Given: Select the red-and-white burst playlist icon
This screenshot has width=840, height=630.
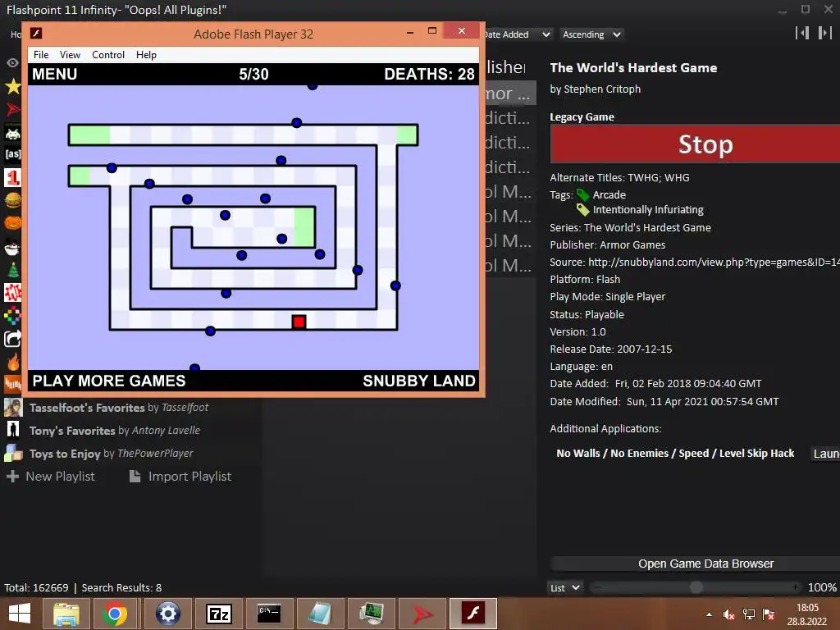Looking at the screenshot, I should 12,293.
